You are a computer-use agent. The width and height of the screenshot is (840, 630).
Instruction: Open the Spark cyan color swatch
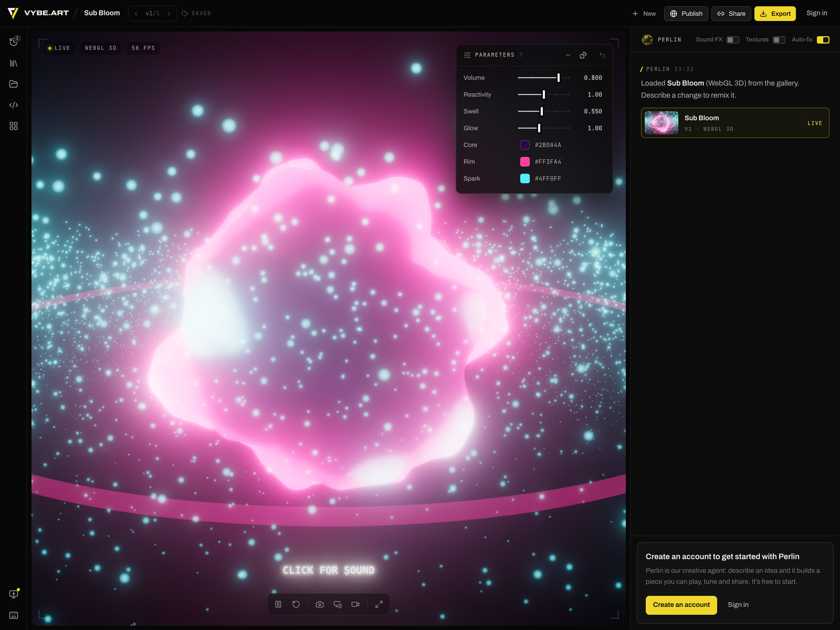(525, 178)
